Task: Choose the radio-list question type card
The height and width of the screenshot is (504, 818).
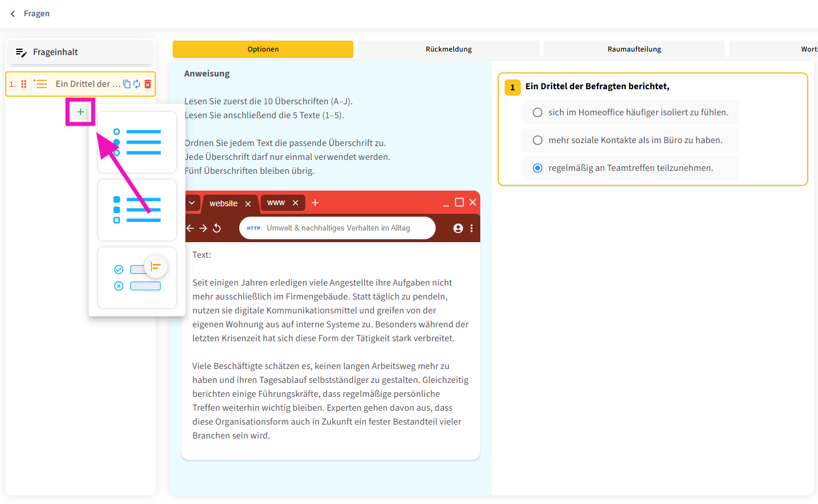Action: click(x=137, y=143)
